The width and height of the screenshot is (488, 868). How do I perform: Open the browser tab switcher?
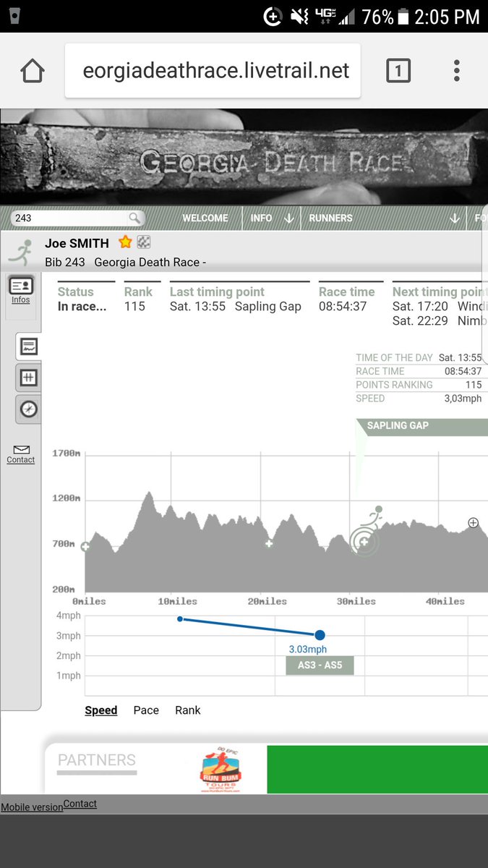click(x=398, y=71)
